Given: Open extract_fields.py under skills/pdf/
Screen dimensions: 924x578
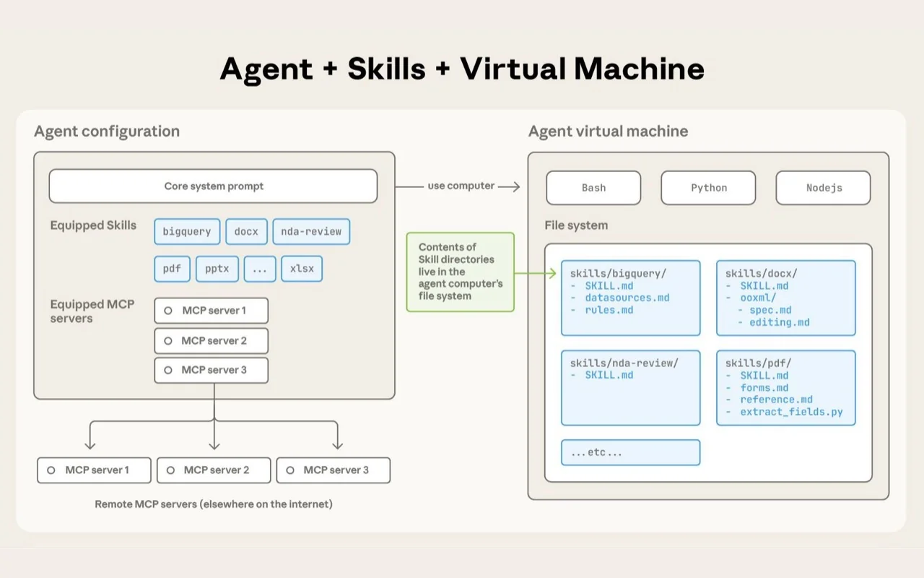Looking at the screenshot, I should coord(792,413).
